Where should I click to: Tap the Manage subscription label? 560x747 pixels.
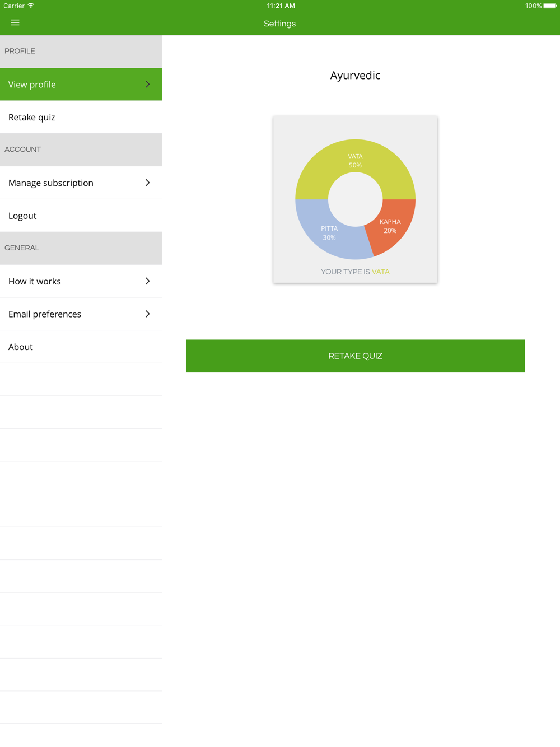pyautogui.click(x=51, y=183)
